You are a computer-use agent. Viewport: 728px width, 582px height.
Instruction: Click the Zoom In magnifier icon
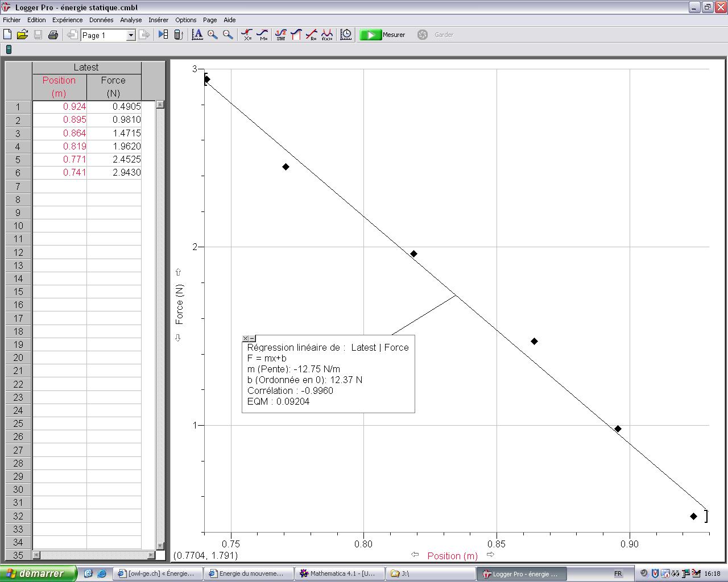(213, 35)
